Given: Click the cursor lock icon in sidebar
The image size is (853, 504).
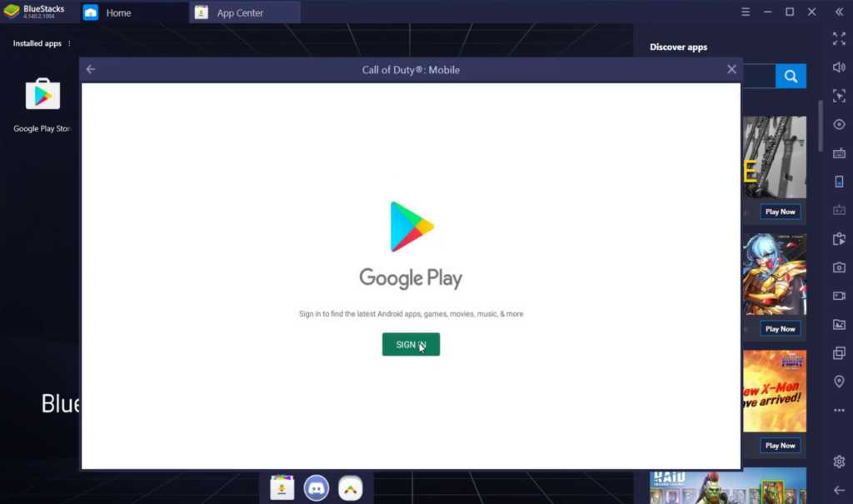Looking at the screenshot, I should click(839, 96).
